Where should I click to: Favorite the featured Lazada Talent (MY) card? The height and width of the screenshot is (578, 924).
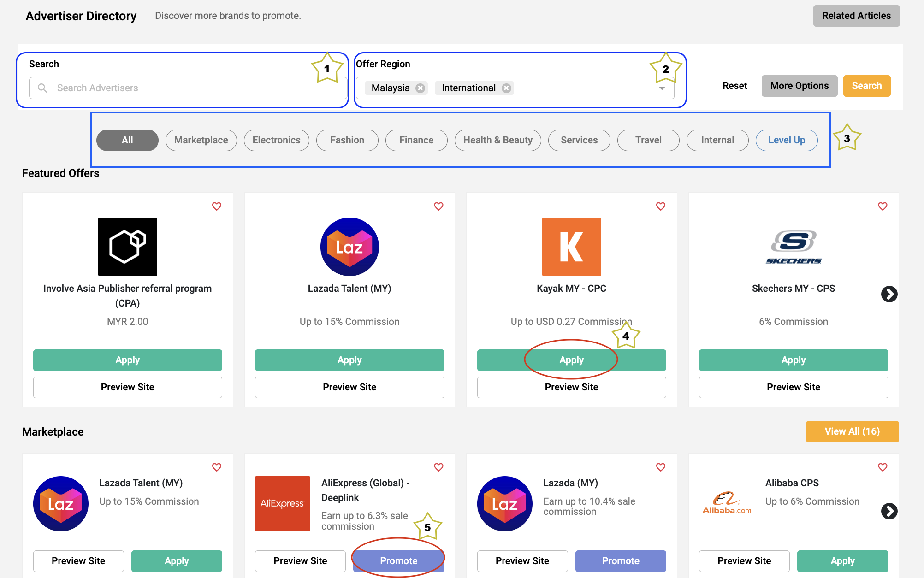[439, 206]
